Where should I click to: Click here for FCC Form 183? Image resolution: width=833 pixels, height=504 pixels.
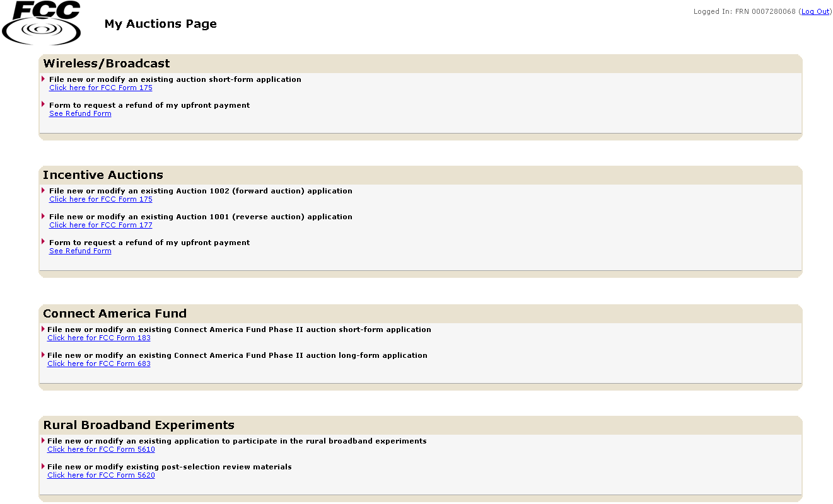point(99,338)
